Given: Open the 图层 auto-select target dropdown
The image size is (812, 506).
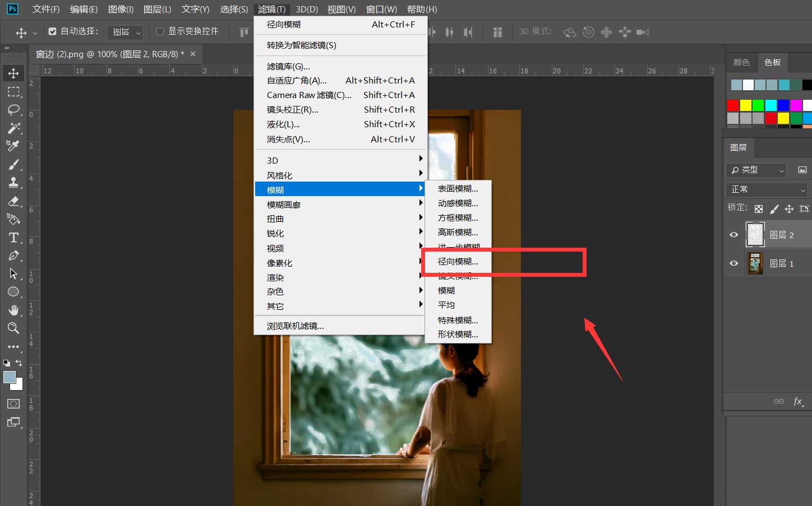Looking at the screenshot, I should click(125, 32).
